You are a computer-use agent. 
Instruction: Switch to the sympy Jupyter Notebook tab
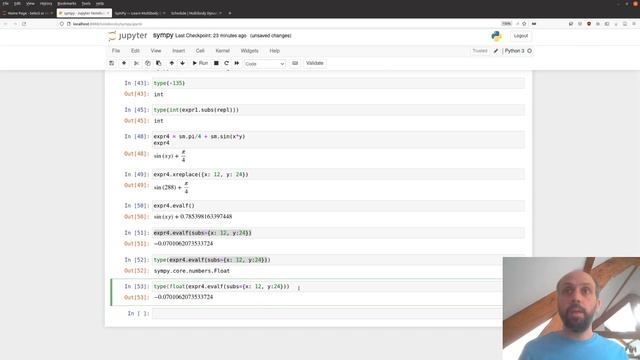click(x=84, y=13)
